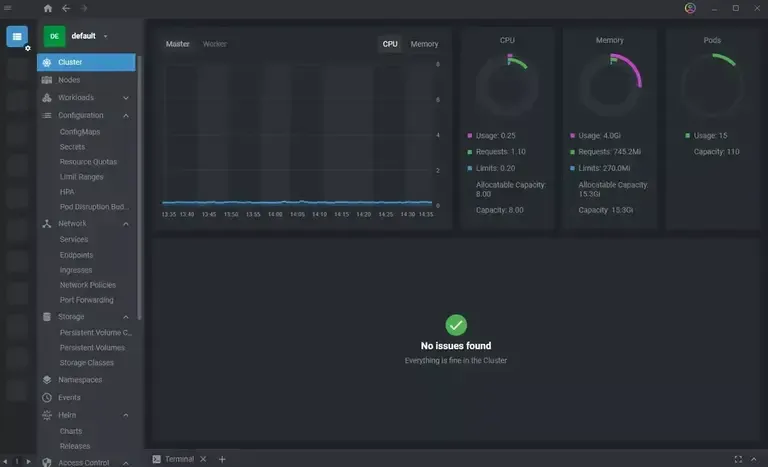Click the Namespaces layers icon
Screen dimensions: 768x467
(x=47, y=380)
